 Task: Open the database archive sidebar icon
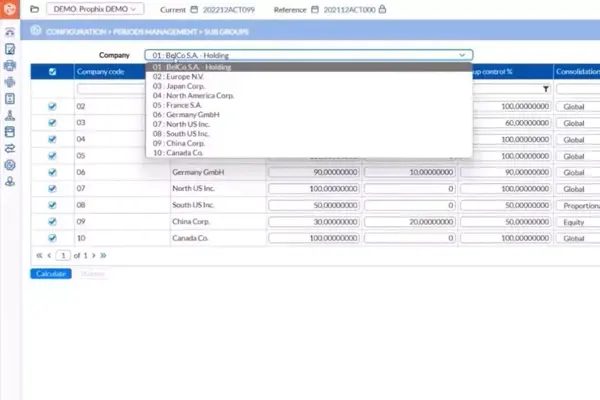point(10,132)
